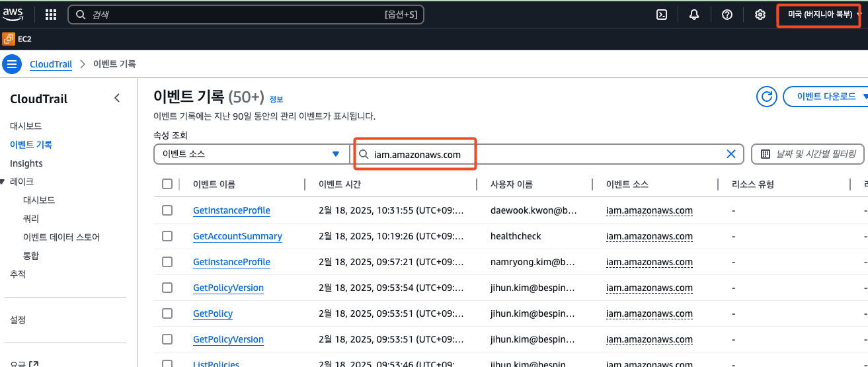Screen dimensions: 868x367
Task: Open the GetInstanceProfile event by namryong.kim
Action: tap(231, 262)
